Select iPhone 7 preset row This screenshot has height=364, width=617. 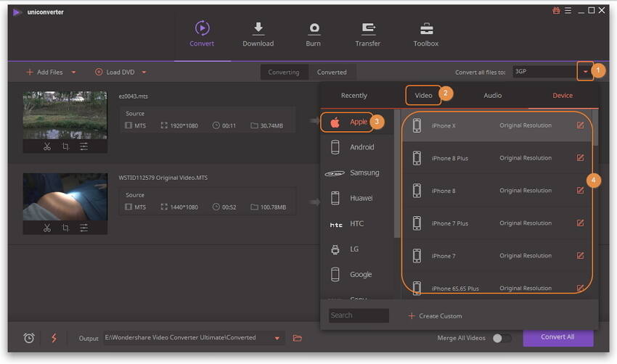tap(497, 256)
